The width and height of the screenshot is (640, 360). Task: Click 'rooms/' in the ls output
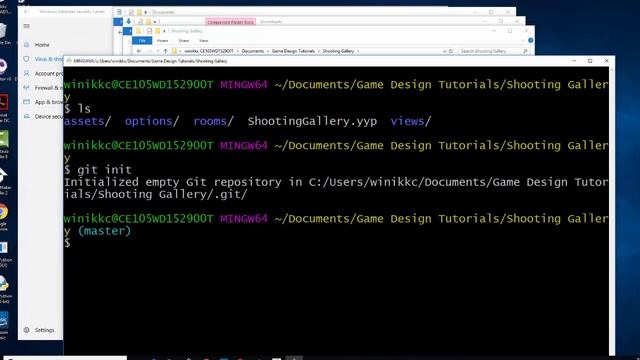click(213, 121)
